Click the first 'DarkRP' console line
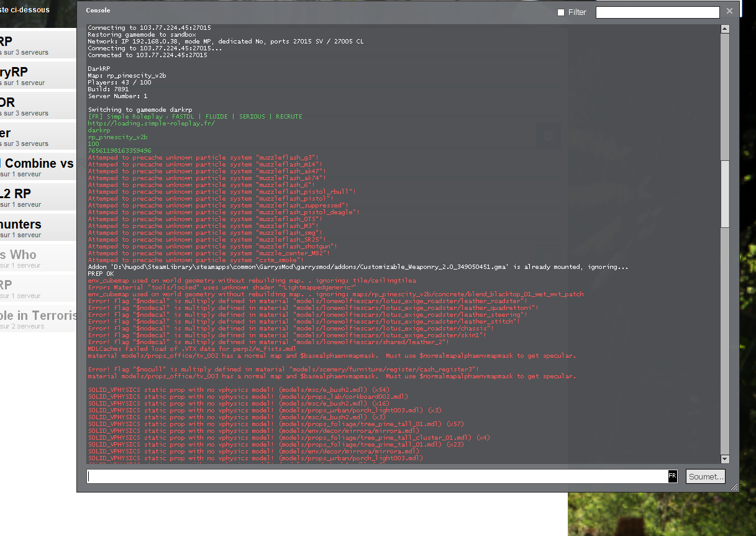 [x=99, y=69]
